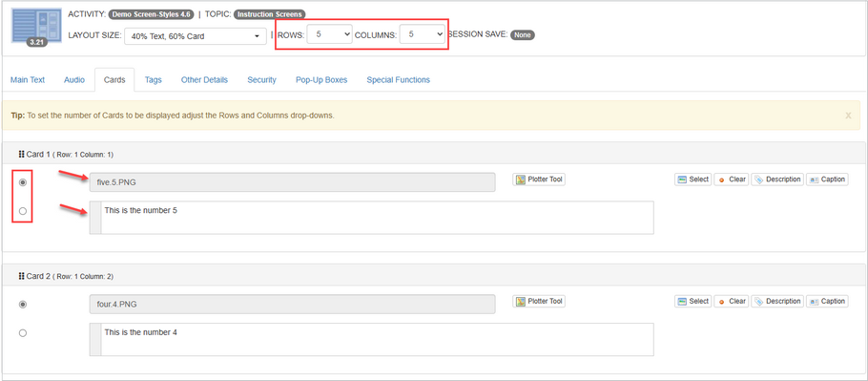Open the Pop-Up Boxes tab

click(321, 80)
